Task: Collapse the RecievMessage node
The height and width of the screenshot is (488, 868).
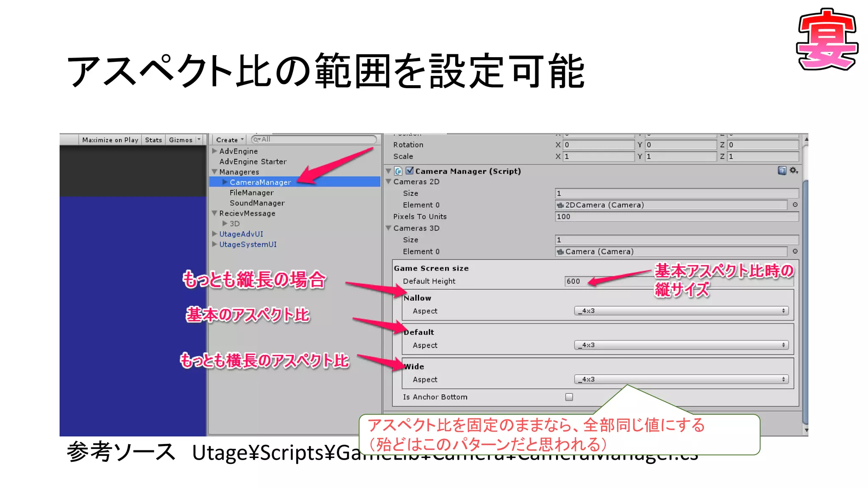Action: coord(214,213)
